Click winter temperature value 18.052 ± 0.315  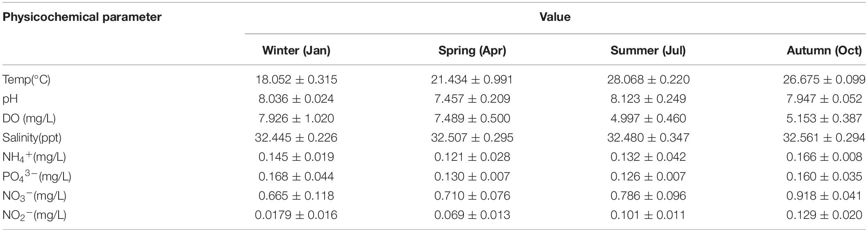pos(296,79)
